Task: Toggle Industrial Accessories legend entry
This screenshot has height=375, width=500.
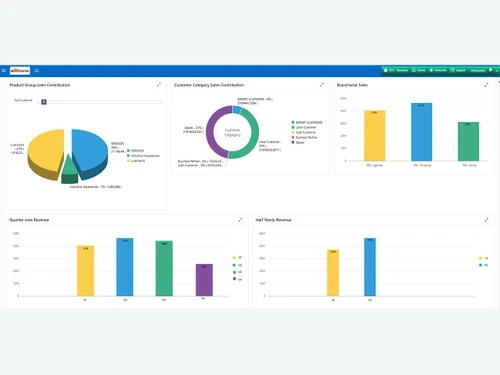Action: coord(143,156)
